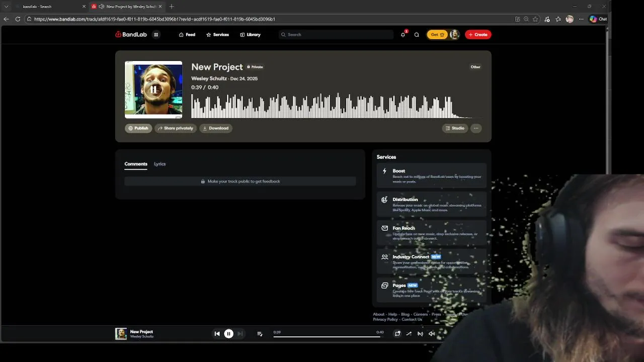644x362 pixels.
Task: Open the Help footer link
Action: [x=392, y=314]
